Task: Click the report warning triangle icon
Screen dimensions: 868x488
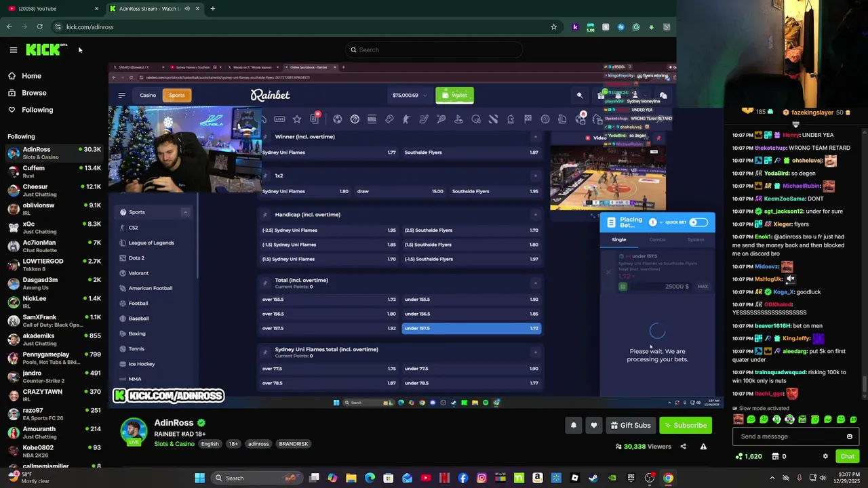Action: [x=703, y=447]
